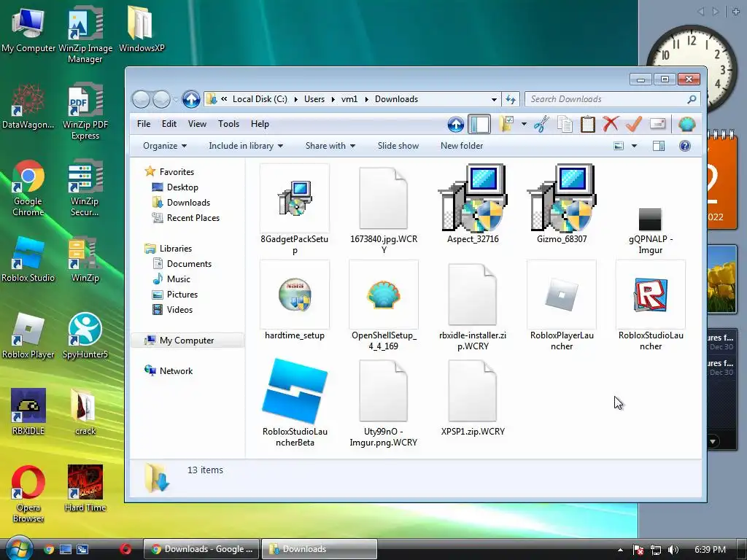Image resolution: width=747 pixels, height=560 pixels.
Task: Click the address bar refresh button
Action: click(510, 99)
